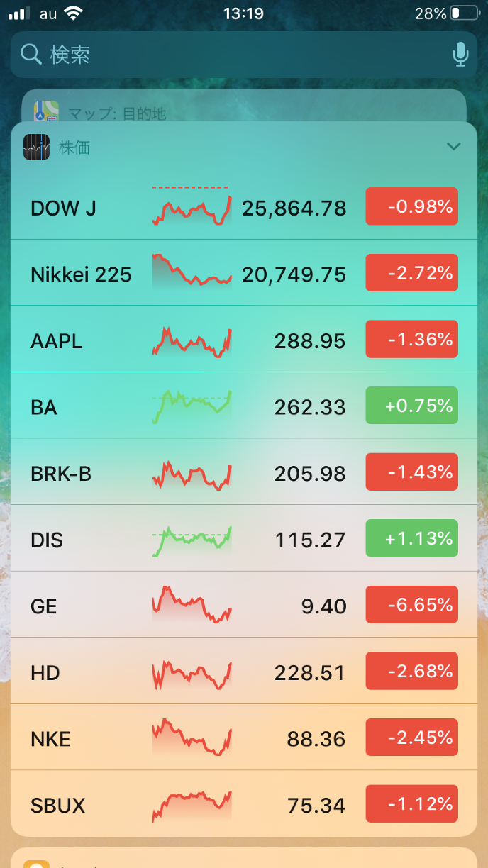Screen dimensions: 488x868
Task: Open the DOW J sparkline chart
Action: 192,206
